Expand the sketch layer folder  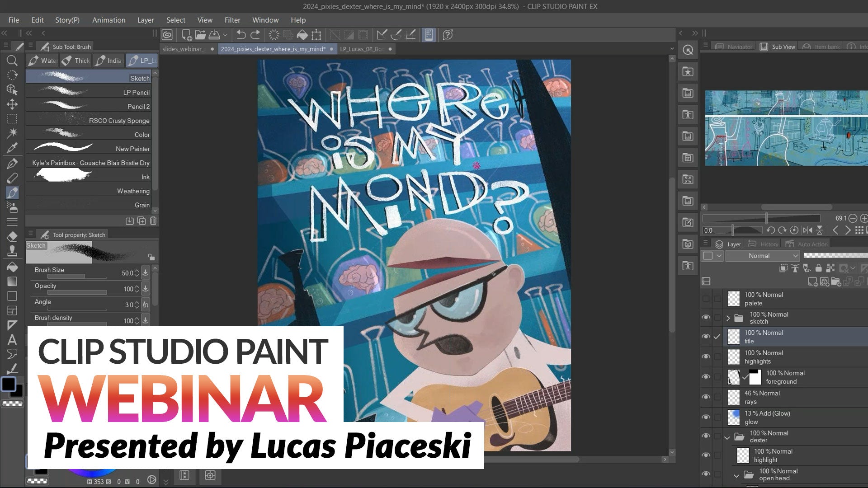(728, 318)
